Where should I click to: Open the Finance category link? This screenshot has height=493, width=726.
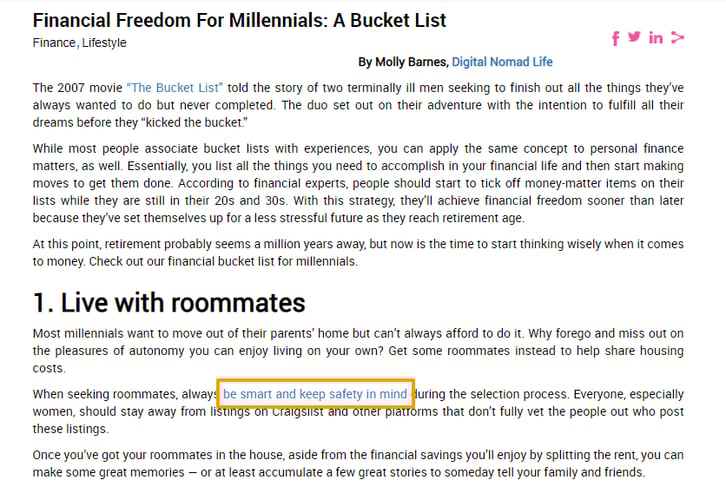coord(54,43)
